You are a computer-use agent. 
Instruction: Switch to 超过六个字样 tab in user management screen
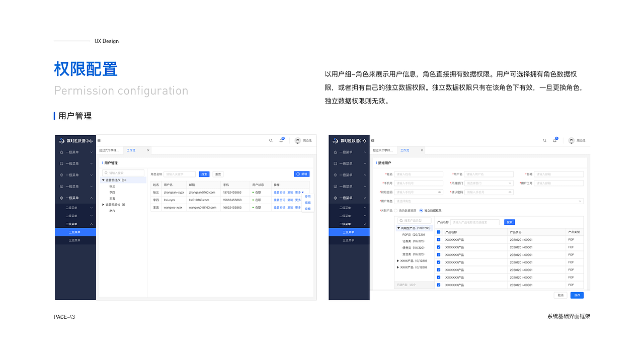pyautogui.click(x=109, y=150)
